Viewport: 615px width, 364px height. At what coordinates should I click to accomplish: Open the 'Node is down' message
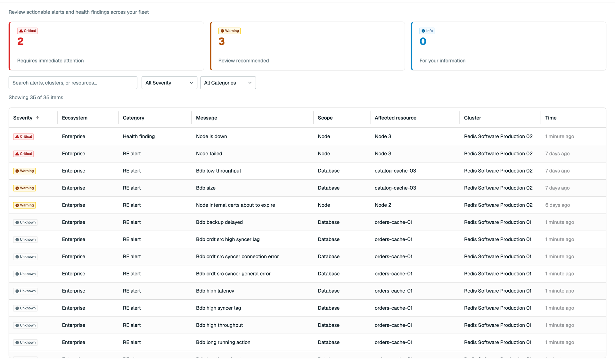(211, 136)
